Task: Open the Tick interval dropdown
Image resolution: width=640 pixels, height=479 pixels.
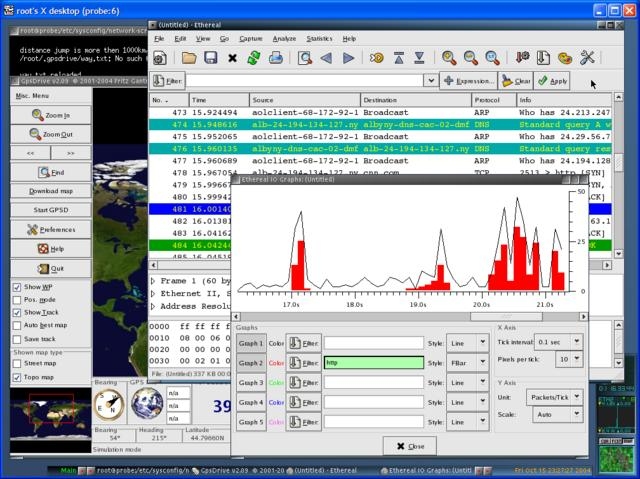Action: 559,342
